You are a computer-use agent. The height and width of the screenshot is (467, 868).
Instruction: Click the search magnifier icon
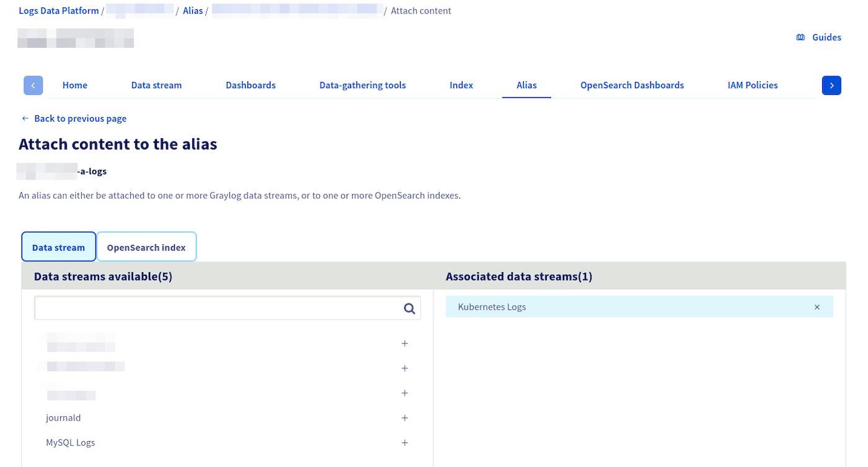(x=409, y=308)
